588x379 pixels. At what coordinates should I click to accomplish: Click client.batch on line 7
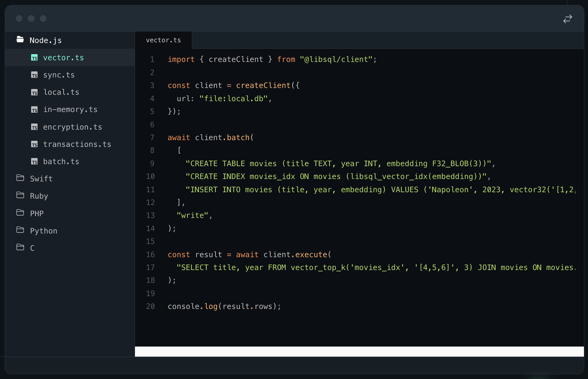point(222,138)
